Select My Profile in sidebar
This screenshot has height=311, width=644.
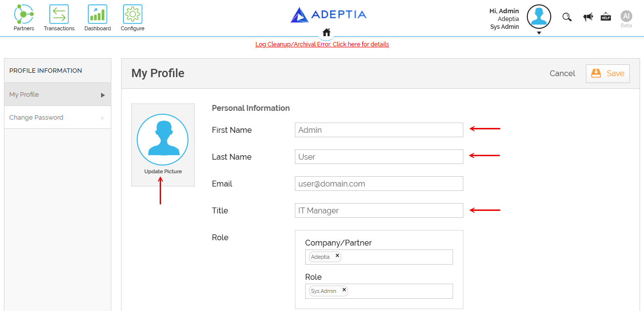pos(58,94)
